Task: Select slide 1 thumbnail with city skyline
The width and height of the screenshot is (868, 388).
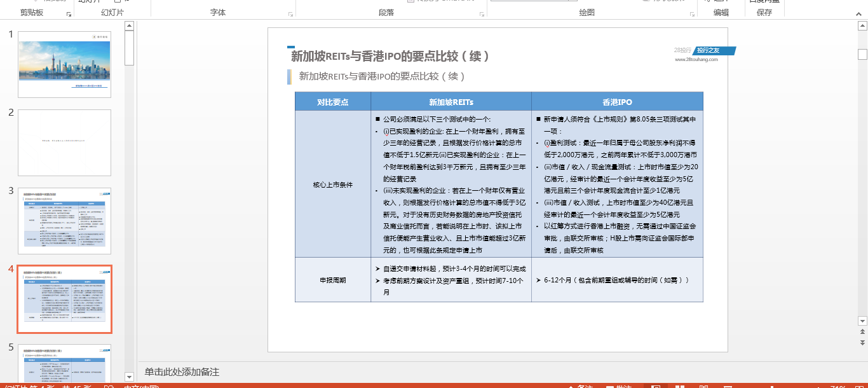Action: [64, 64]
